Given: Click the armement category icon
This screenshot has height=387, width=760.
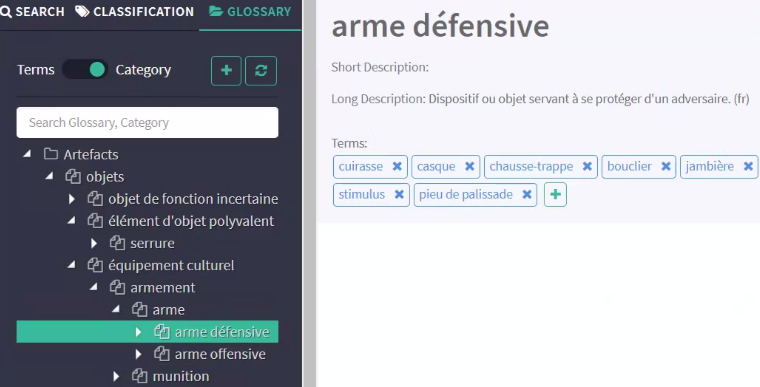Looking at the screenshot, I should (x=117, y=288).
